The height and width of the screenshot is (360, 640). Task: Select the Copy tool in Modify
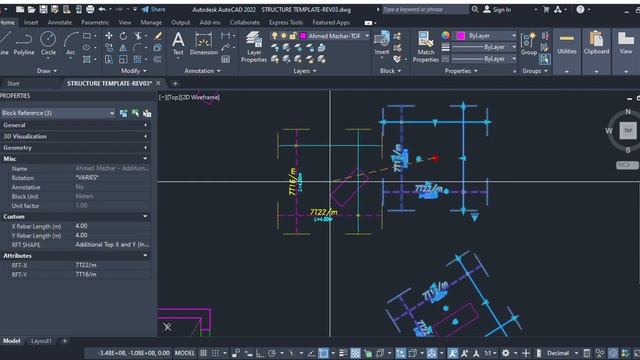click(x=109, y=48)
